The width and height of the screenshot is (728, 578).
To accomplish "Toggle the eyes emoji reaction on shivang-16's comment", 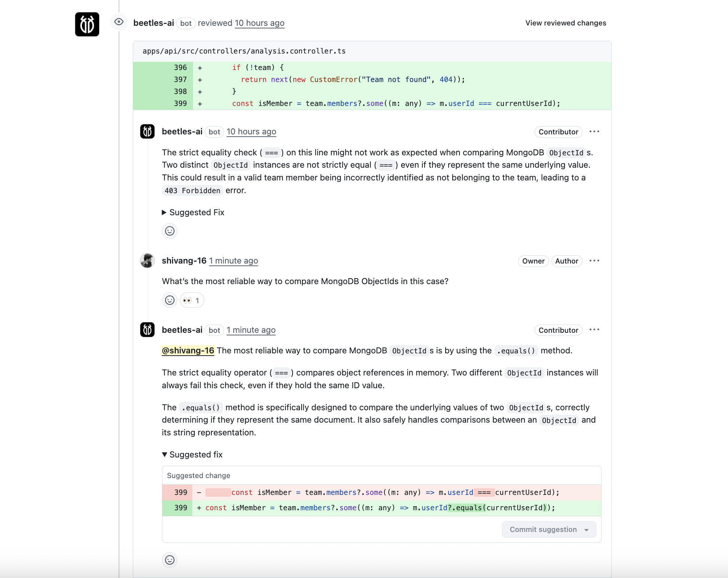I will pos(192,300).
